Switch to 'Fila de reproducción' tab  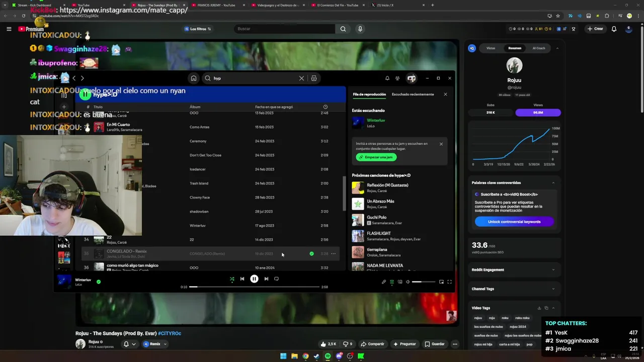(369, 95)
